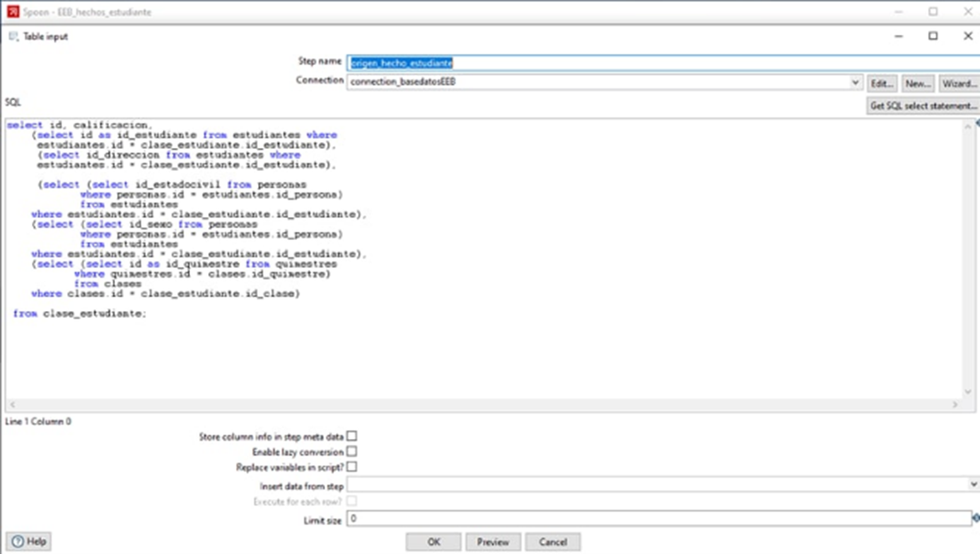Click SQL editor vertical scrollbar up arrow
The width and height of the screenshot is (980, 554).
[x=968, y=126]
